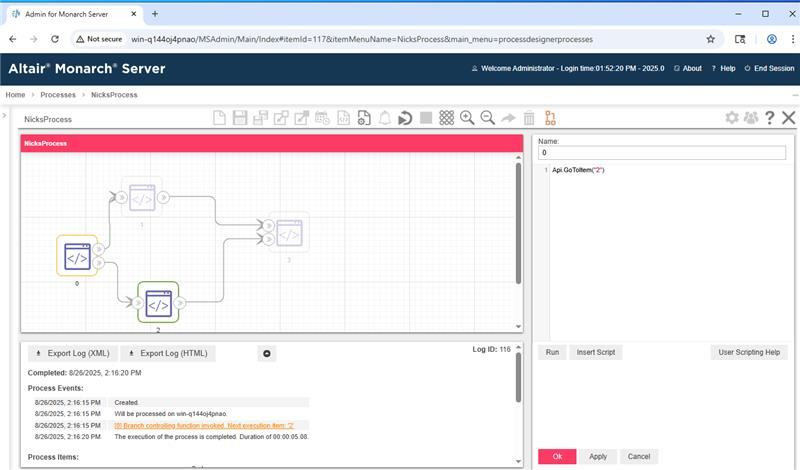The image size is (800, 470).
Task: Click the upper output connector of node 0
Action: click(x=98, y=249)
